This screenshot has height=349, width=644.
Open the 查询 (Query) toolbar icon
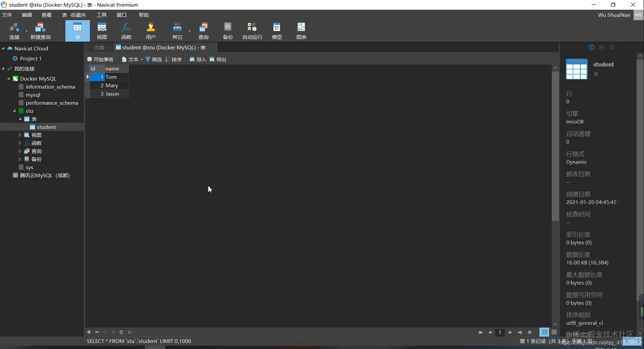click(204, 31)
